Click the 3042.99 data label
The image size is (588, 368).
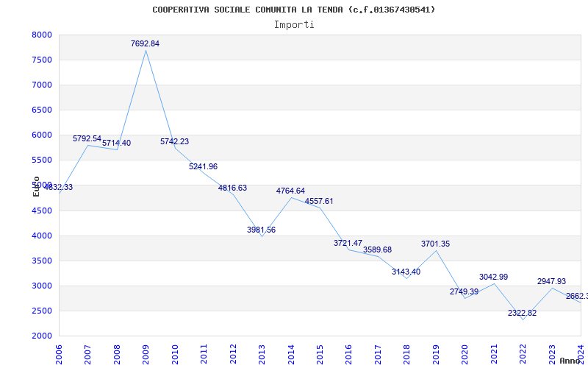pyautogui.click(x=493, y=277)
